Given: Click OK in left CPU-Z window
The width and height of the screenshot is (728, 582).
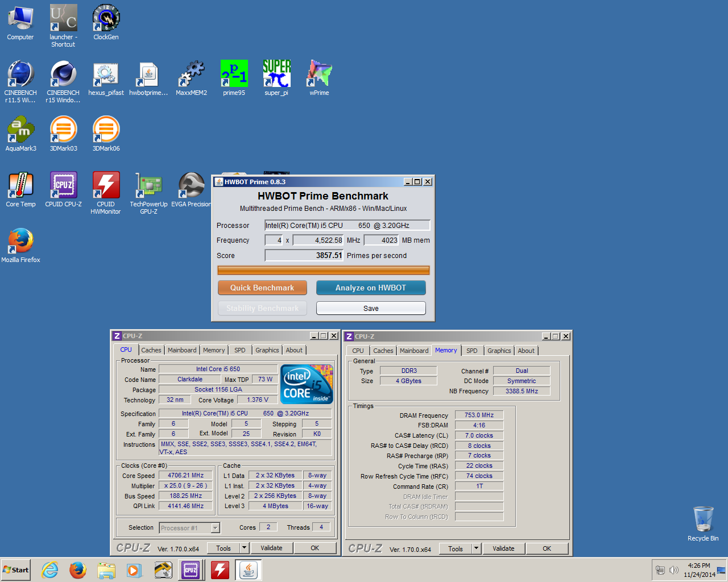Looking at the screenshot, I should (315, 548).
